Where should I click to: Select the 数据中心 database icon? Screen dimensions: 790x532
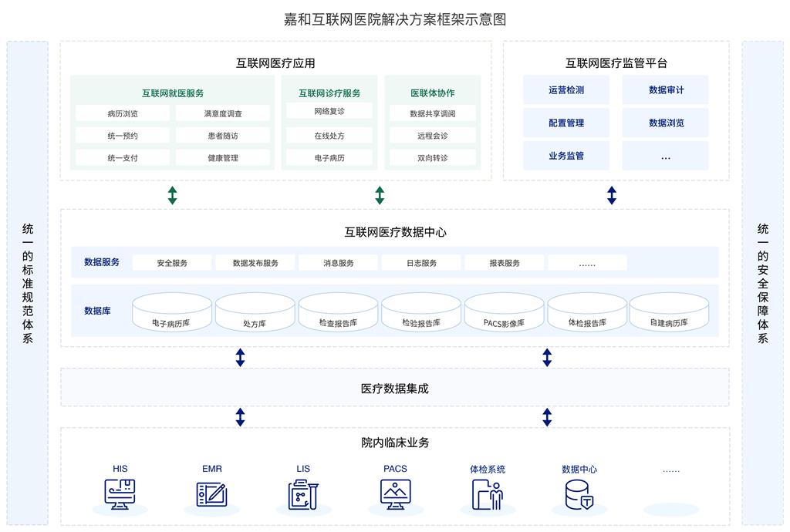coord(579,494)
